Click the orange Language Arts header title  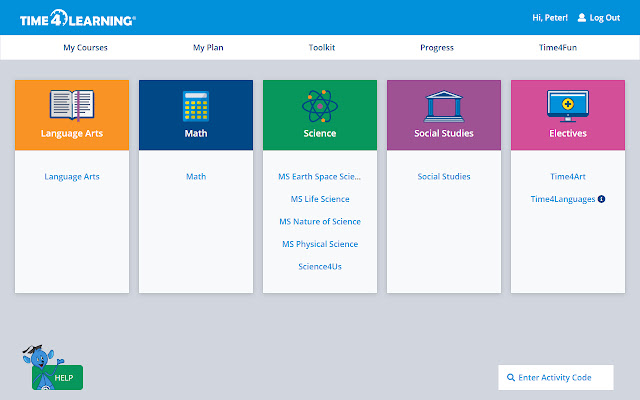pos(72,133)
